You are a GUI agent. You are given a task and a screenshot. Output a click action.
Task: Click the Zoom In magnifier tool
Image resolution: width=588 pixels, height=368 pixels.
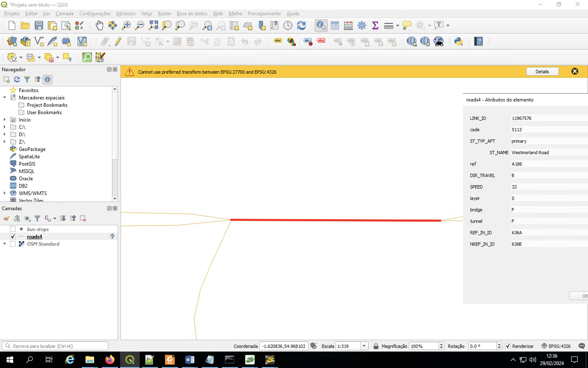pos(126,25)
